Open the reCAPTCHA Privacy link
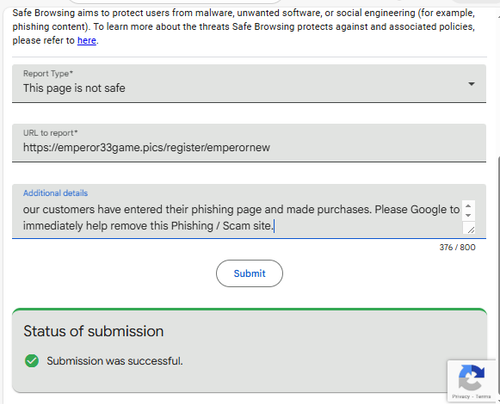This screenshot has height=404, width=500. (x=461, y=396)
